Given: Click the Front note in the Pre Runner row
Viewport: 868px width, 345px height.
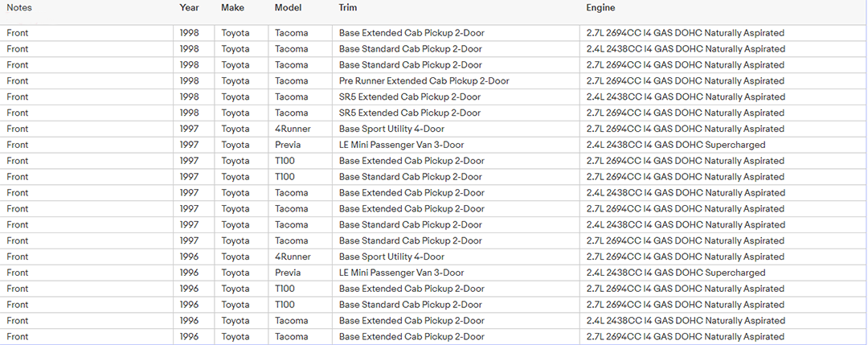Looking at the screenshot, I should pyautogui.click(x=18, y=81).
